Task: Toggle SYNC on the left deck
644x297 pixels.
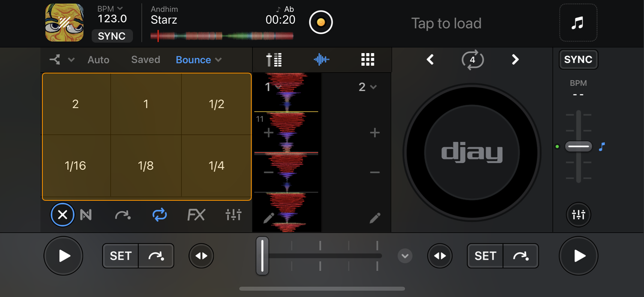Action: [112, 36]
